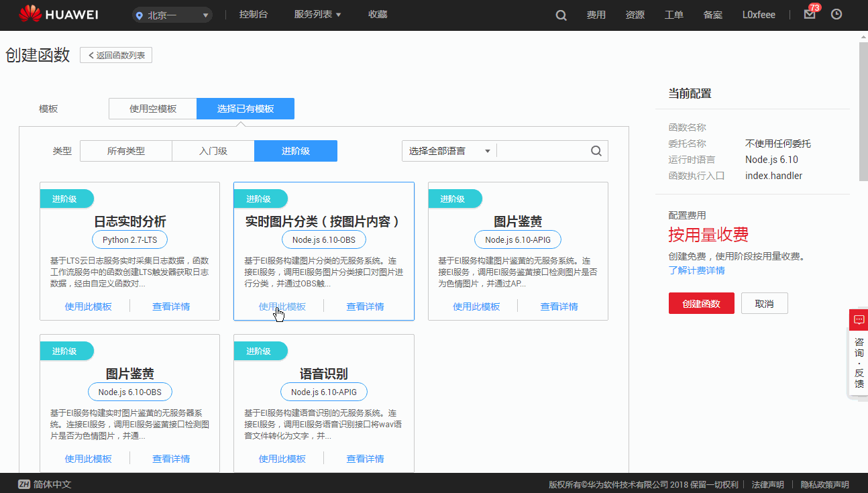Open the magnifier icon in the template search box

click(596, 150)
